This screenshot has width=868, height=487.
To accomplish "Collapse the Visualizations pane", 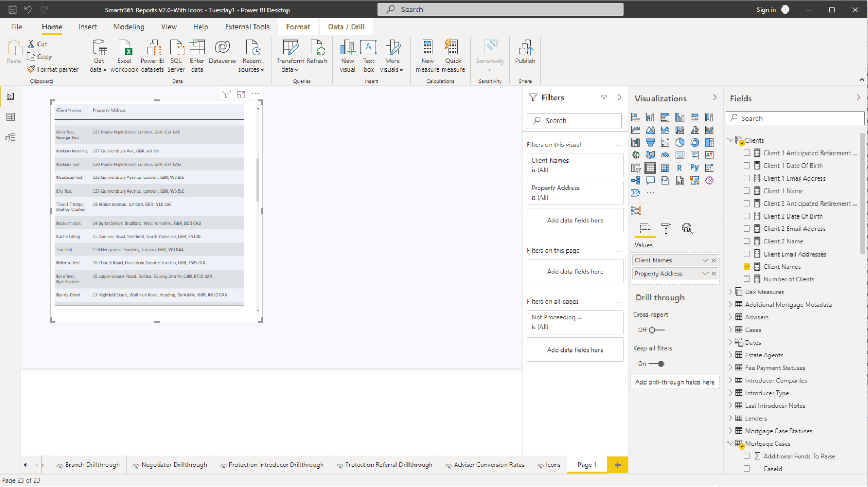I will pos(714,98).
